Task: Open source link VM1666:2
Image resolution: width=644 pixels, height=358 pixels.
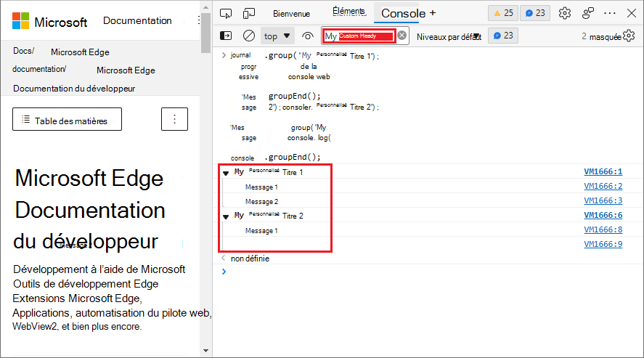Action: [x=603, y=186]
